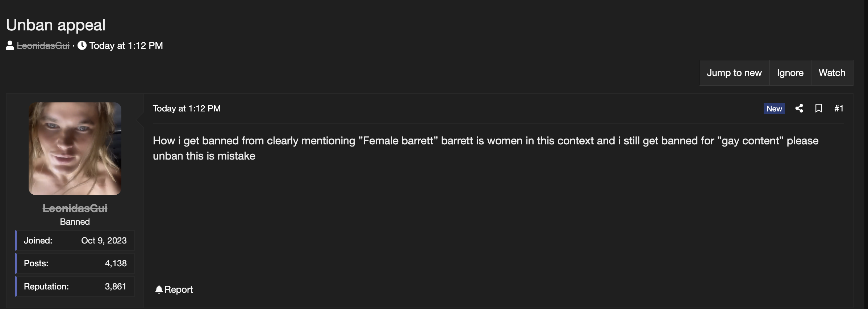Screen dimensions: 868x309
Task: Click the New badge on post
Action: click(x=774, y=109)
